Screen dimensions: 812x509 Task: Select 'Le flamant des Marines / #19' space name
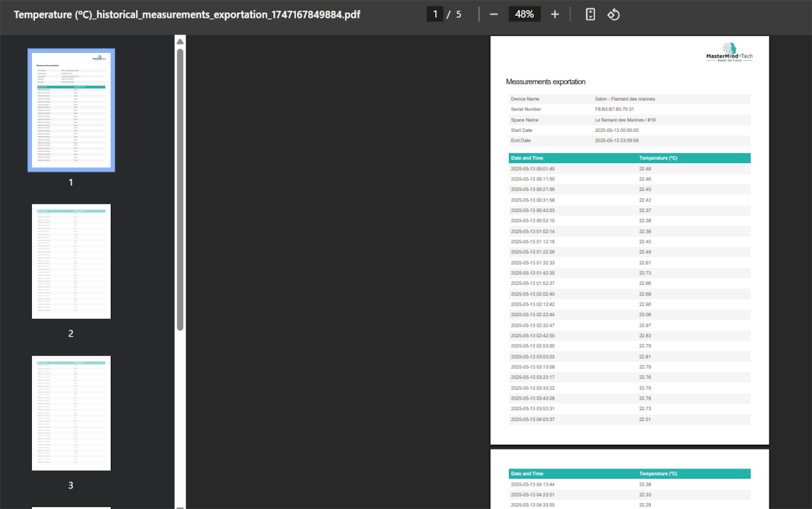pyautogui.click(x=626, y=120)
